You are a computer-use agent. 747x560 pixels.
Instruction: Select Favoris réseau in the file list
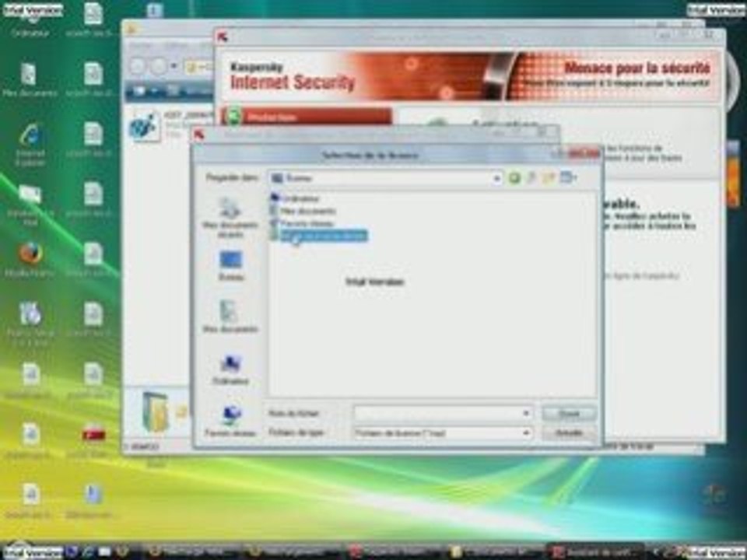[303, 223]
